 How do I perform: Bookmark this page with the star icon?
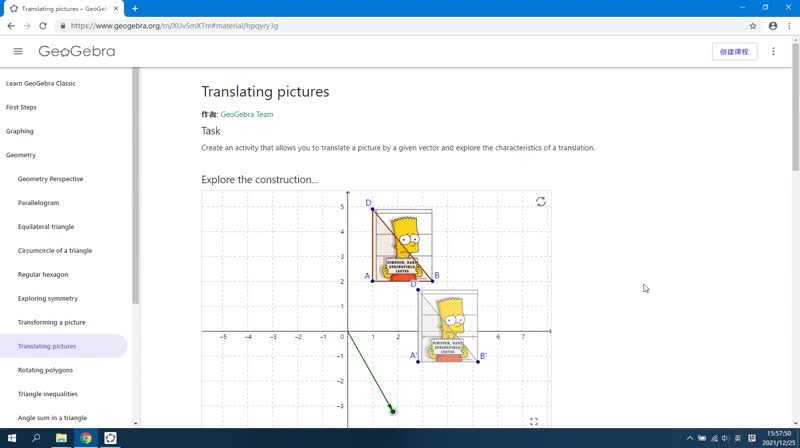click(x=753, y=26)
